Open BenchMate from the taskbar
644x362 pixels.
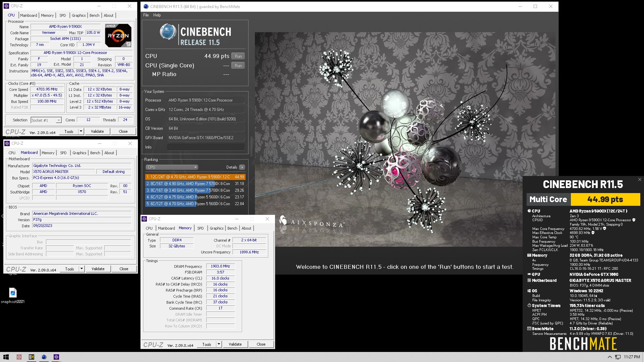[32, 357]
